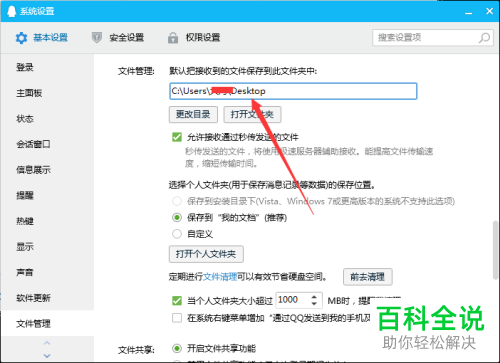Select 状态 in the sidebar
Viewport: 500px width, 363px height.
[47, 119]
